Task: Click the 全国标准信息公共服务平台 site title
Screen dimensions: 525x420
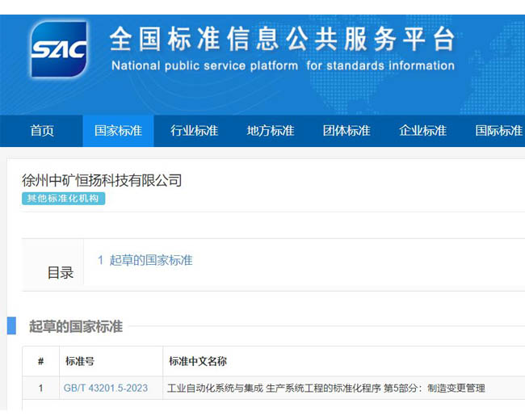Action: pos(282,39)
